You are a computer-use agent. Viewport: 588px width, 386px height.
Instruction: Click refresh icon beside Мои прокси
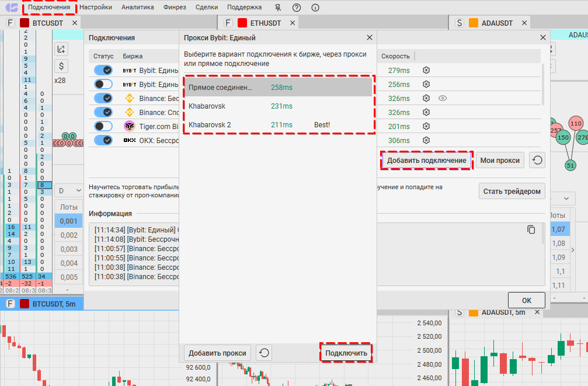click(x=537, y=160)
